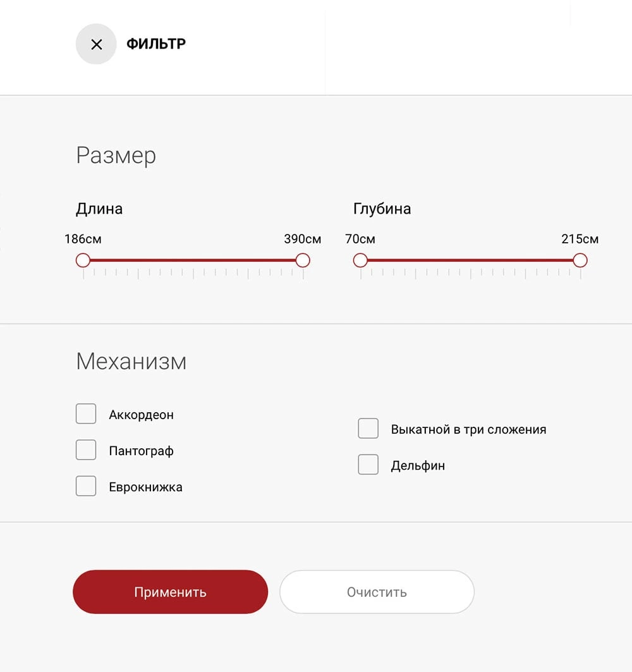The height and width of the screenshot is (672, 632).
Task: Tick the Пантограф checkbox
Action: click(x=86, y=450)
